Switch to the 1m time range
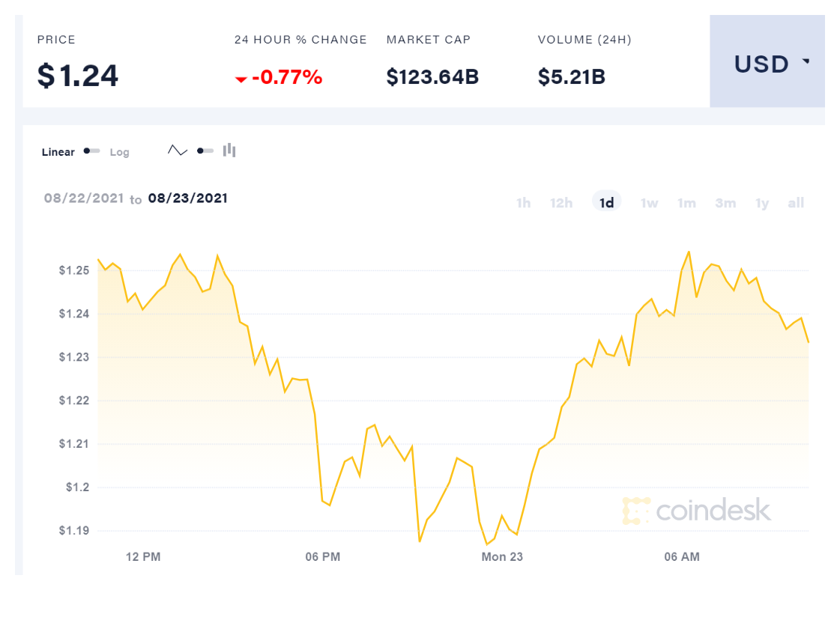The image size is (840, 620). click(686, 202)
